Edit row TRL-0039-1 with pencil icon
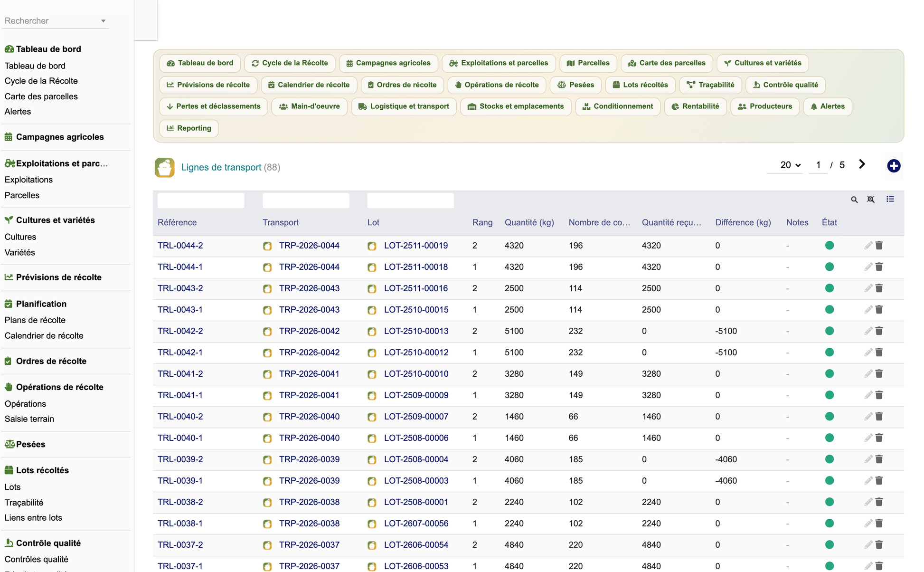The image size is (924, 572). tap(868, 481)
